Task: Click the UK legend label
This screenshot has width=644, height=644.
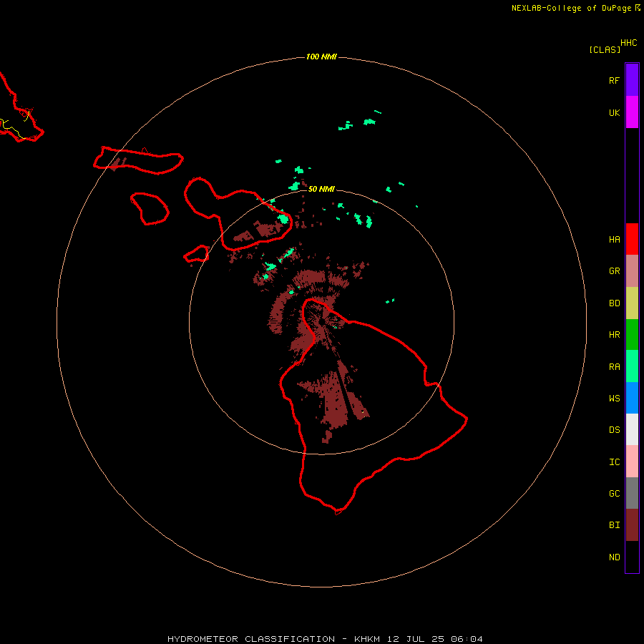Action: 614,112
